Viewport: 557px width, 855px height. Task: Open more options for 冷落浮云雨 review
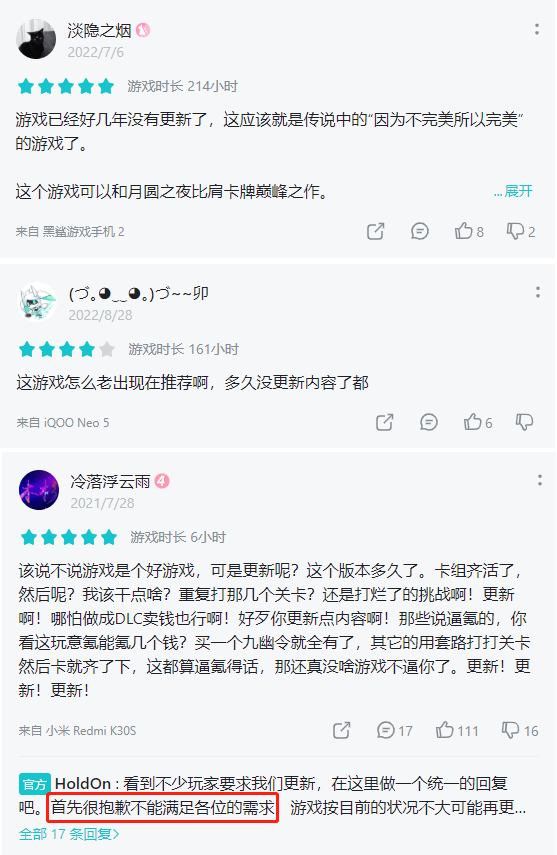(540, 480)
